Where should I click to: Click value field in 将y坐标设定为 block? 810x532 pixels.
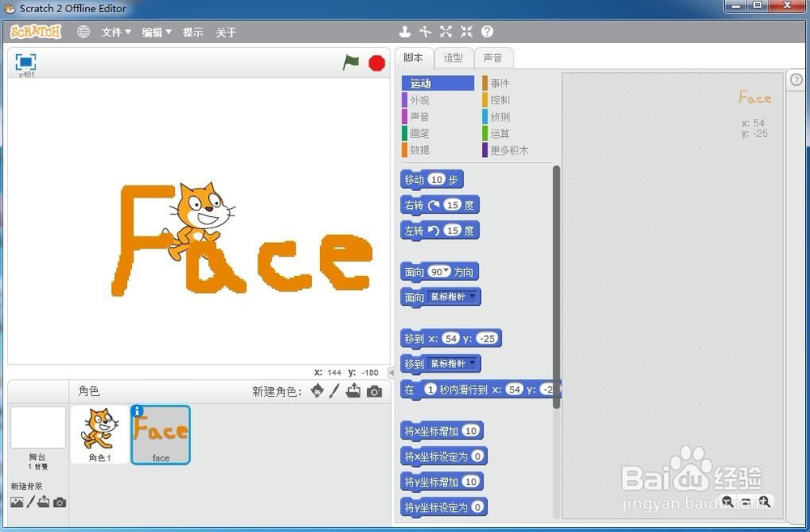tap(478, 507)
